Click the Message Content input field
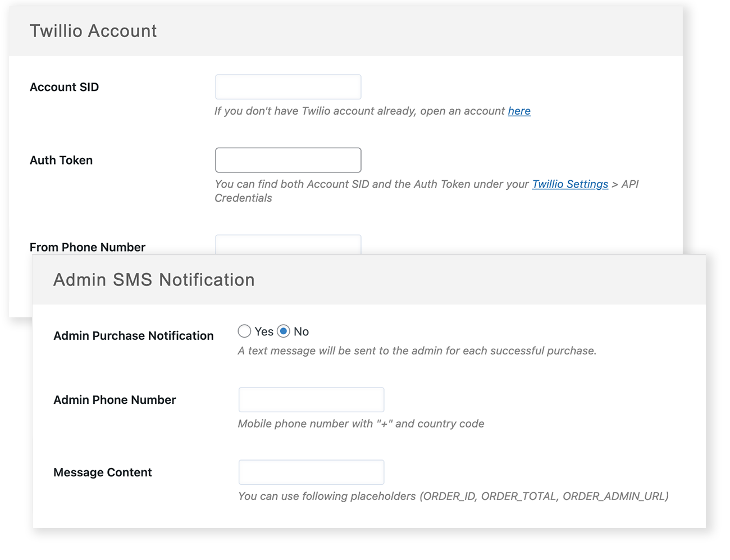 point(311,472)
